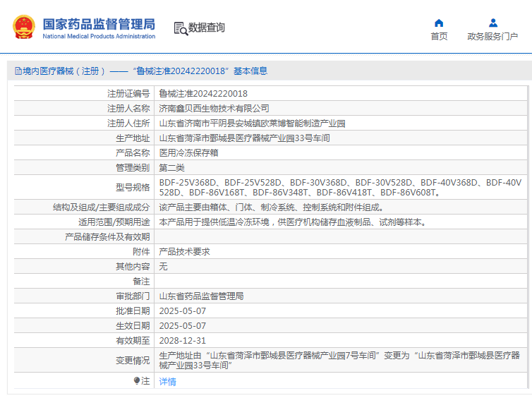Click the bullet icon beside 注
This screenshot has width=532, height=398.
[137, 380]
